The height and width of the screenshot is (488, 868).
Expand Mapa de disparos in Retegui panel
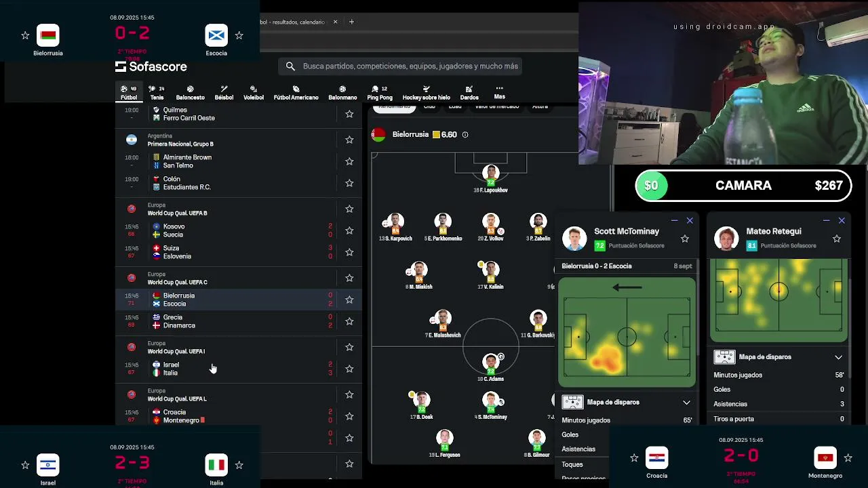[838, 357]
